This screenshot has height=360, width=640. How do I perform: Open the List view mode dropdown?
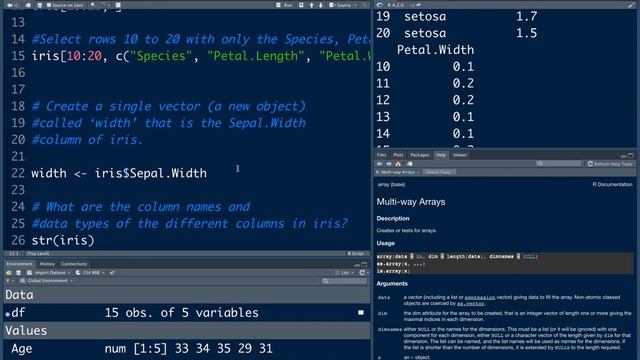pyautogui.click(x=345, y=273)
